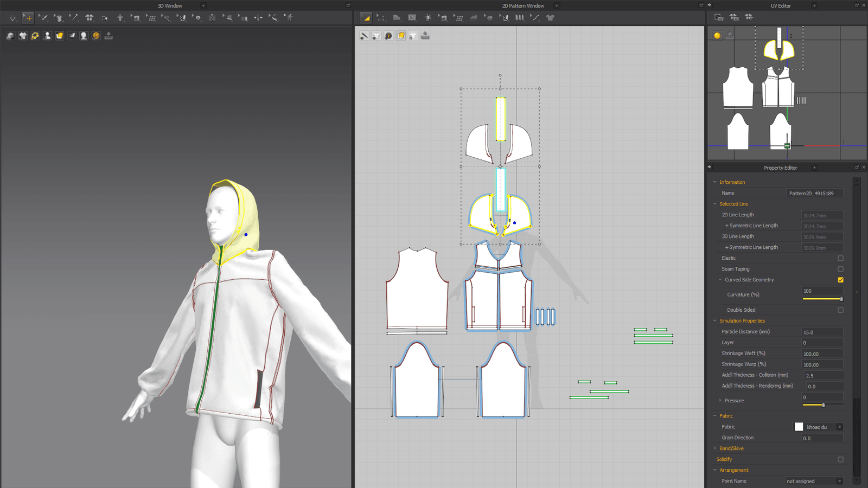Click the T-shirt icon at 2D toolbar end
The width and height of the screenshot is (868, 488).
click(550, 17)
